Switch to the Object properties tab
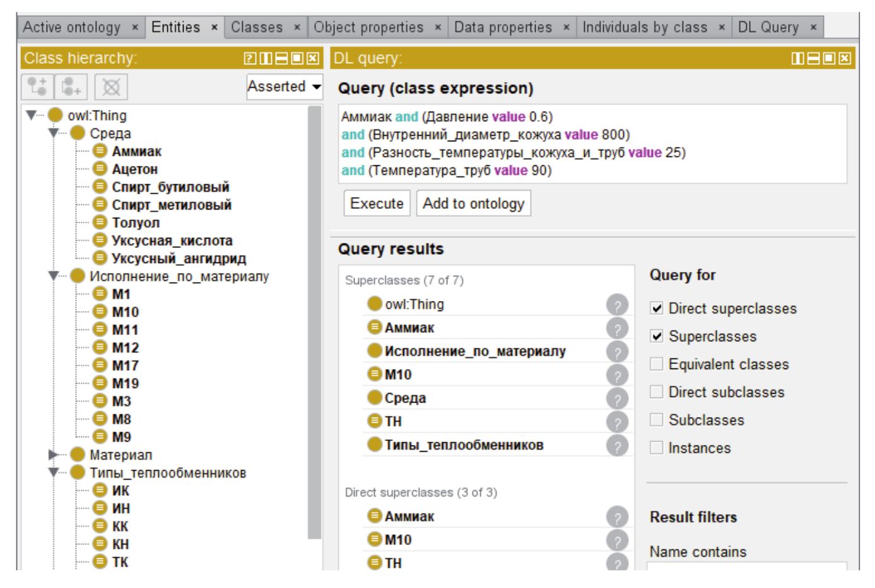 click(368, 27)
